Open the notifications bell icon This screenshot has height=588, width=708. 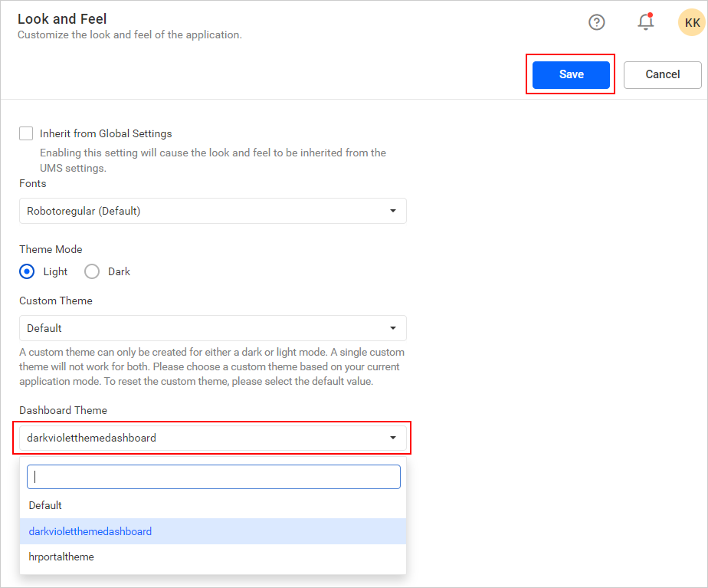[x=645, y=22]
